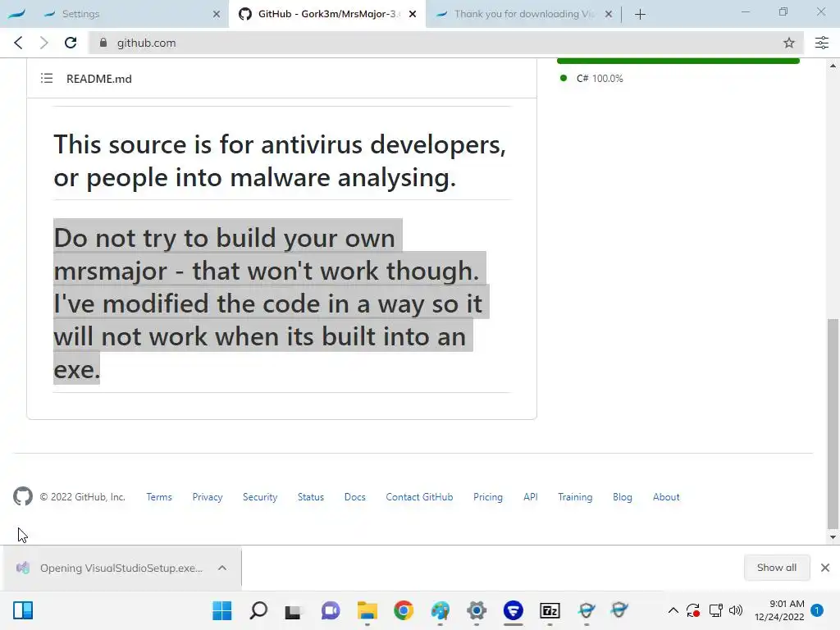This screenshot has width=840, height=630.
Task: Close the Settings tab
Action: pyautogui.click(x=216, y=14)
